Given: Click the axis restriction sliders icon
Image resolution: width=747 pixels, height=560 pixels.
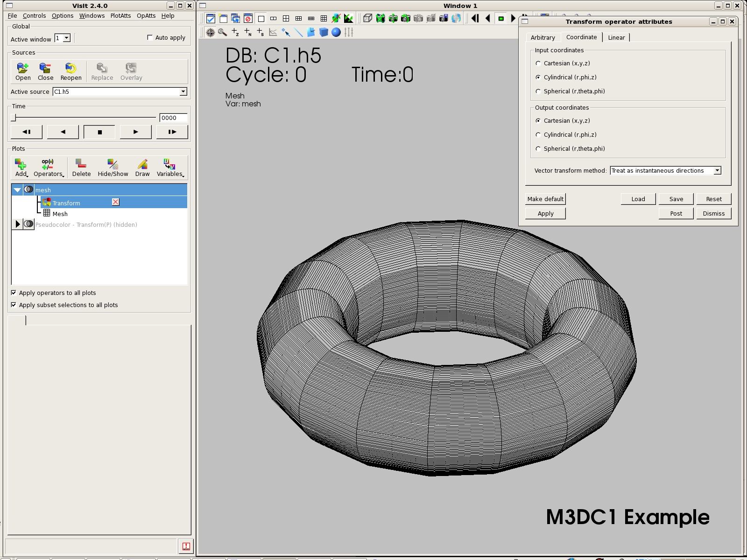Looking at the screenshot, I should (349, 32).
